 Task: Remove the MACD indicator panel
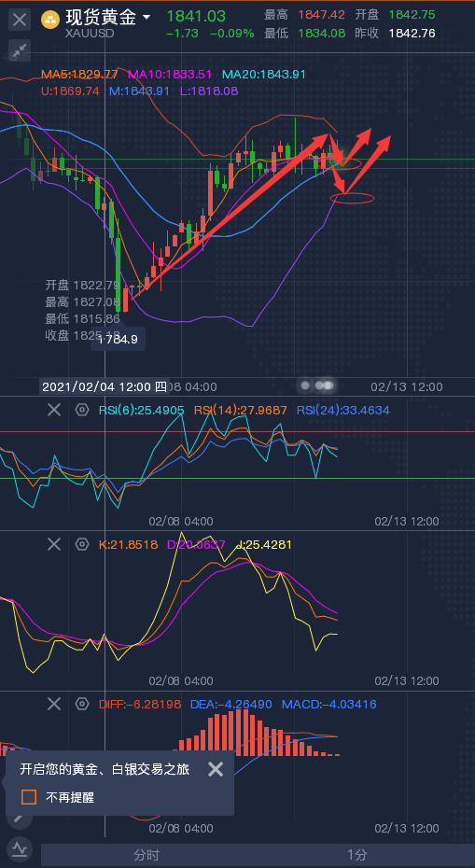(54, 704)
